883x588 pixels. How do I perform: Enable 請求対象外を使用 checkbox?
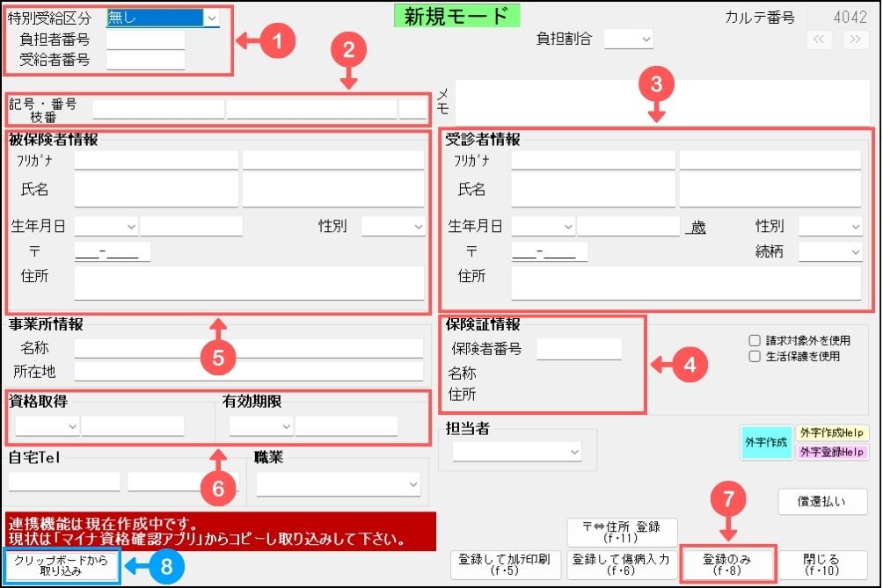[x=754, y=341]
